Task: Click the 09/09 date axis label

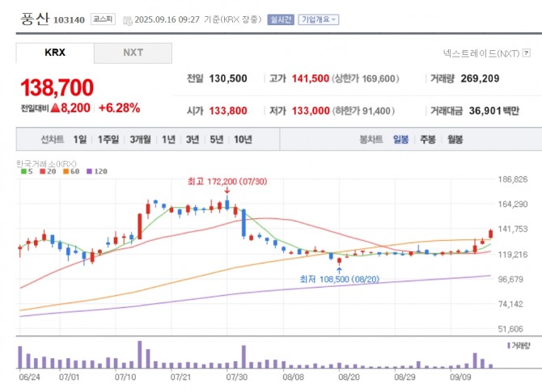Action: (460, 377)
